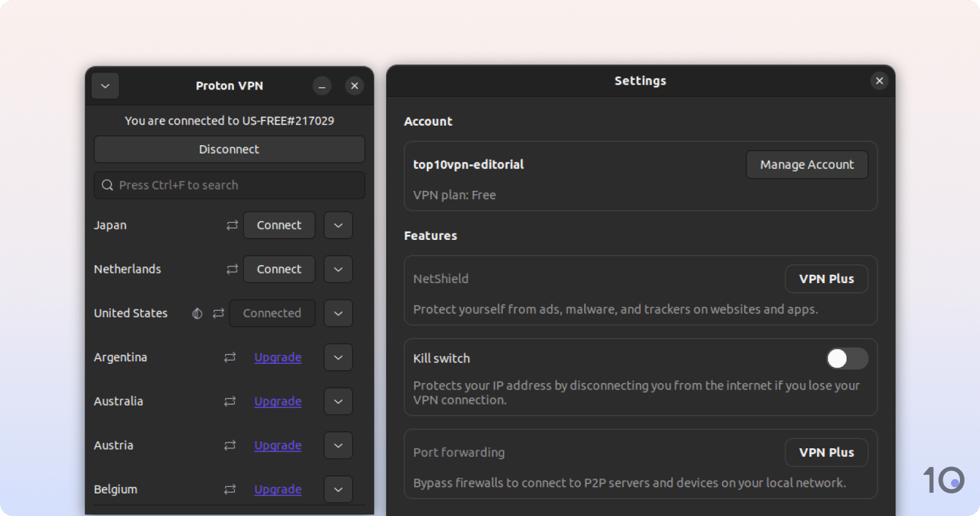Click the P2P icon beside Argentina
The image size is (980, 516).
click(x=230, y=357)
